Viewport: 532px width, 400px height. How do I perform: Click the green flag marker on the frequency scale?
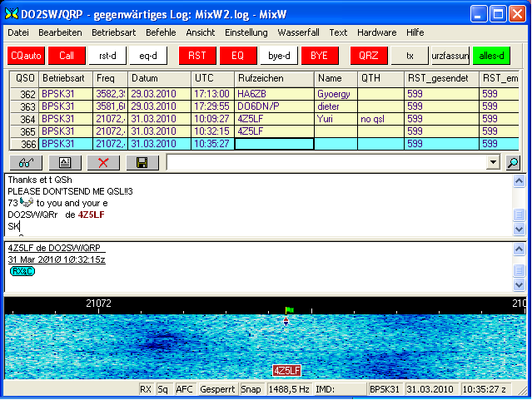[290, 310]
